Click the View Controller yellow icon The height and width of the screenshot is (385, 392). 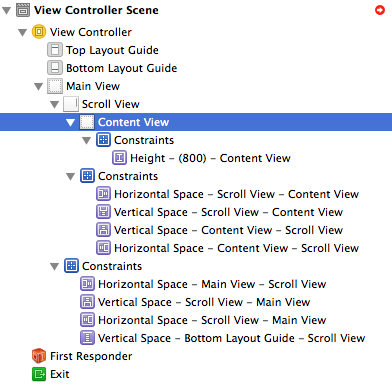39,32
